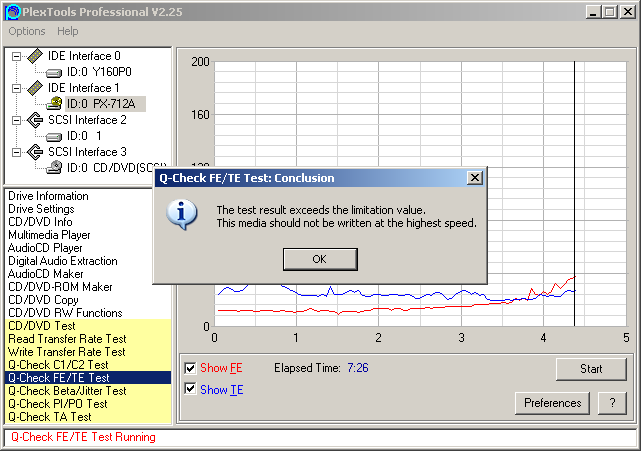
Task: Select the ID:0 1 entry under SCSI Interface 2
Action: pyautogui.click(x=84, y=136)
